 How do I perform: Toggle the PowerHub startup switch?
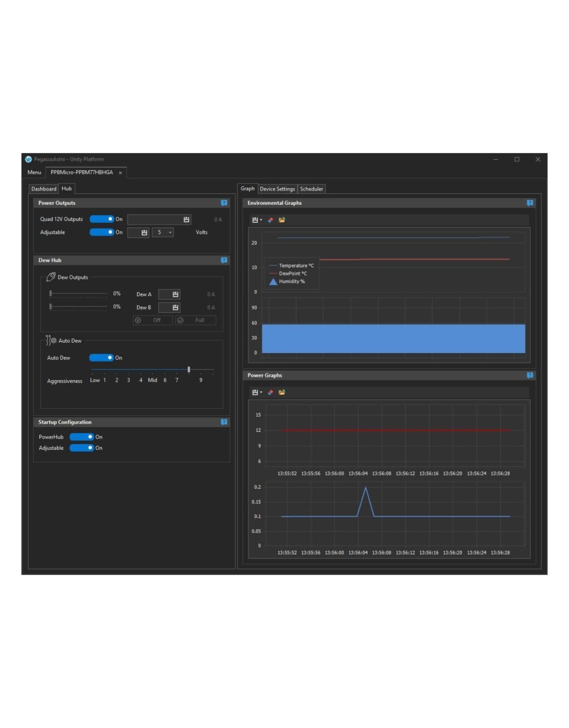coord(81,437)
